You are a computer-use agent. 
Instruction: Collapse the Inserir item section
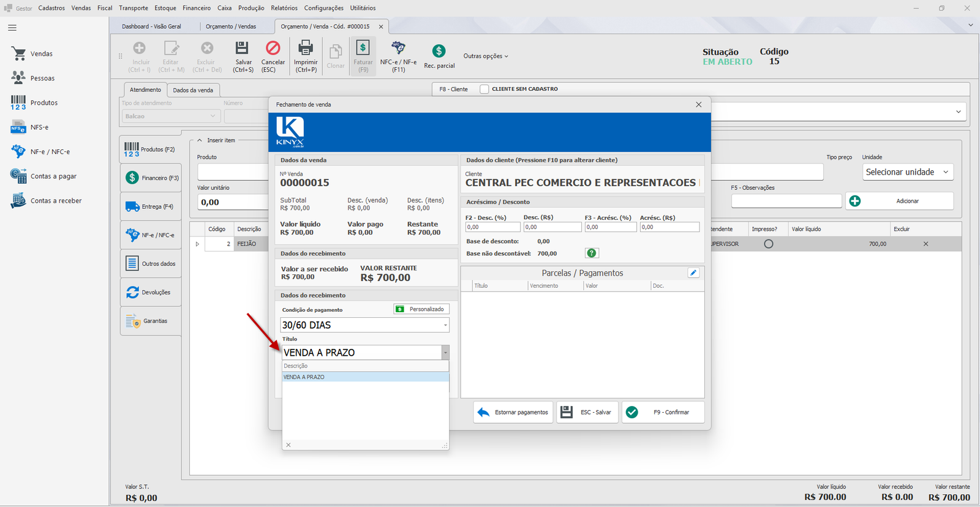(200, 141)
